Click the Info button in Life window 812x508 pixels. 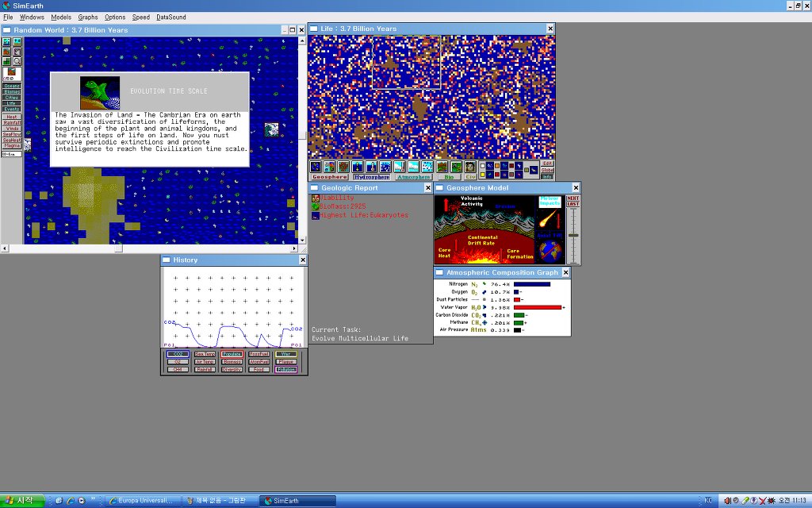(547, 177)
